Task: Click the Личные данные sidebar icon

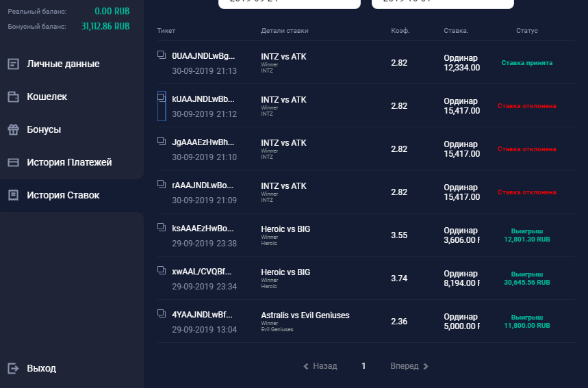Action: tap(14, 64)
